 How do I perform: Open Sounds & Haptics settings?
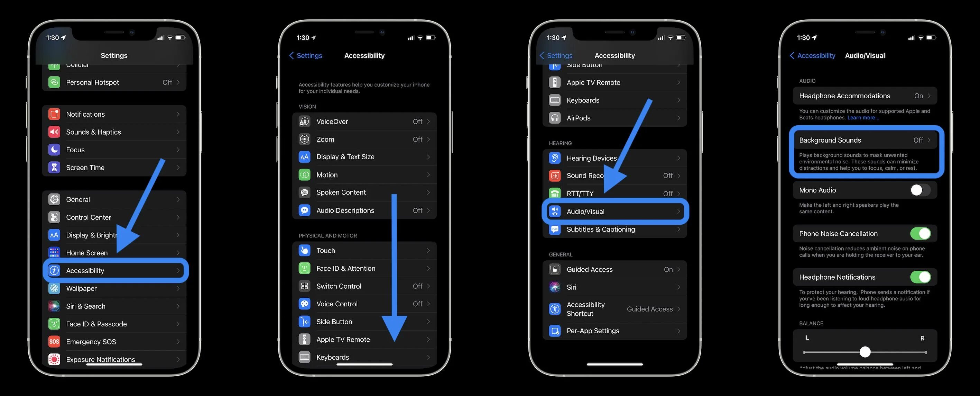coord(114,132)
